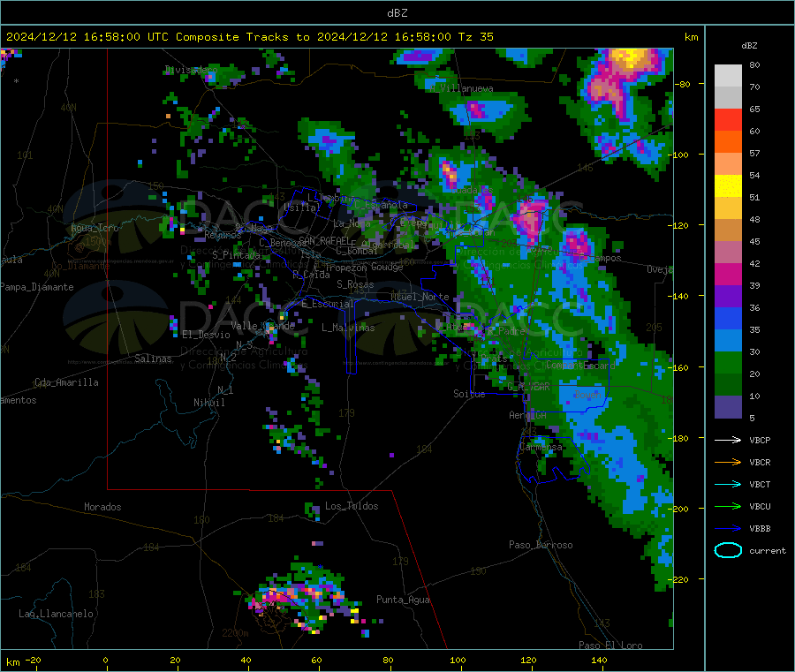
Task: Select the bright green swatch in dBZ scale
Action: pyautogui.click(x=728, y=363)
